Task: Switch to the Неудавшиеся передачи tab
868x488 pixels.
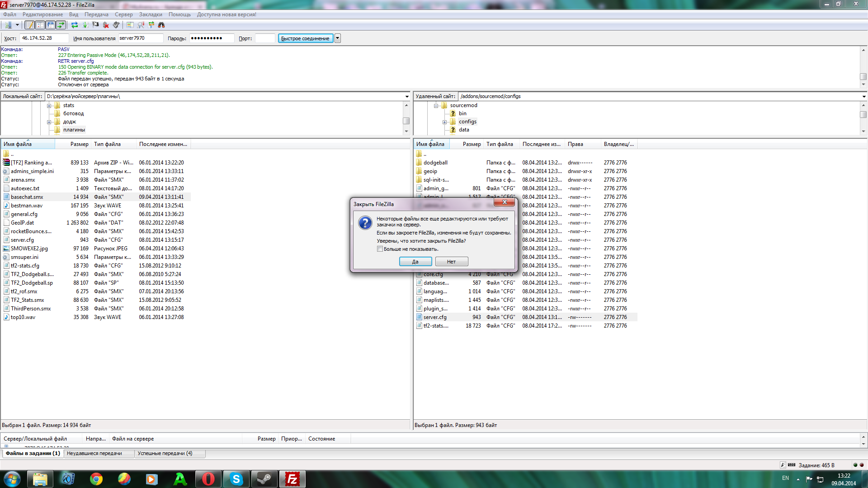Action: click(99, 453)
